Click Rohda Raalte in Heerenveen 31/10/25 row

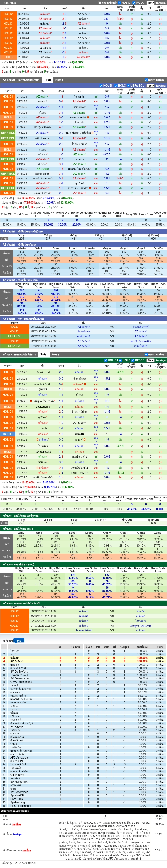click(43, 452)
